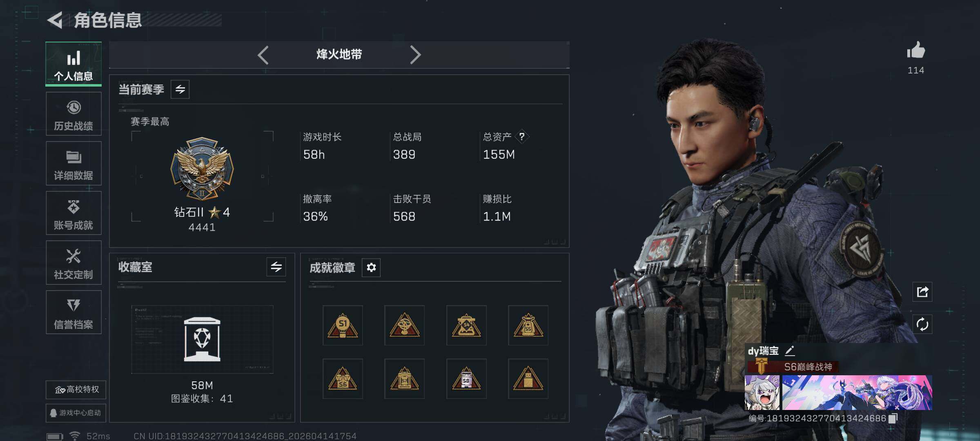Open the 收藏室 collection display case thumbnail

click(202, 339)
